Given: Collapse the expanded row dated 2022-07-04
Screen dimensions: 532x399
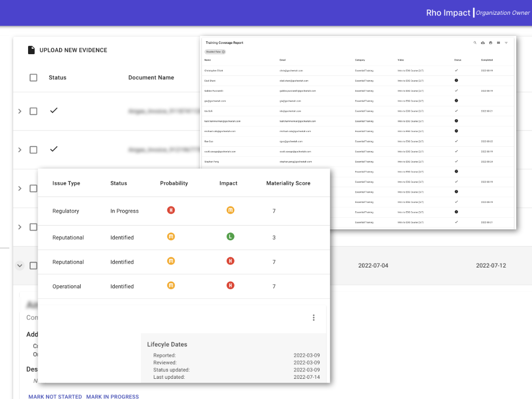Looking at the screenshot, I should click(20, 266).
